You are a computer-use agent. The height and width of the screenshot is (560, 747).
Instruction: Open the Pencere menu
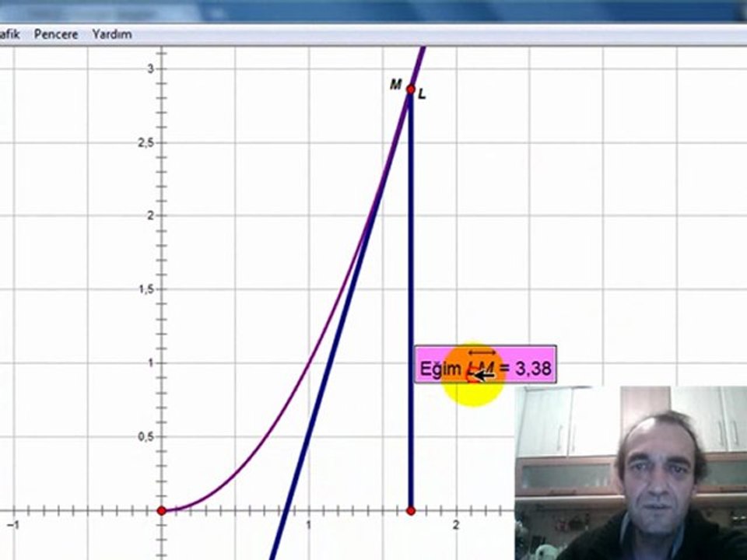(x=56, y=34)
